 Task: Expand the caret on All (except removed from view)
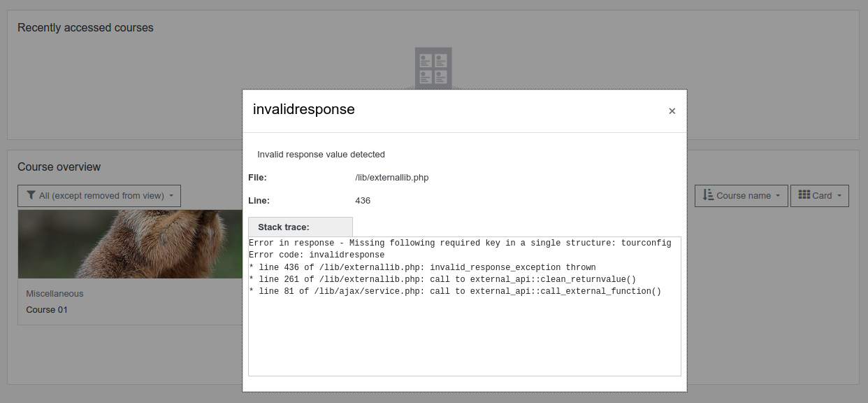171,196
